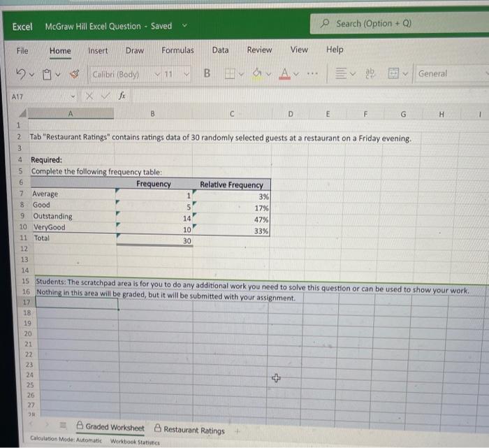Click the Paste clipboard icon
Screen dimensions: 489x448
coord(47,74)
